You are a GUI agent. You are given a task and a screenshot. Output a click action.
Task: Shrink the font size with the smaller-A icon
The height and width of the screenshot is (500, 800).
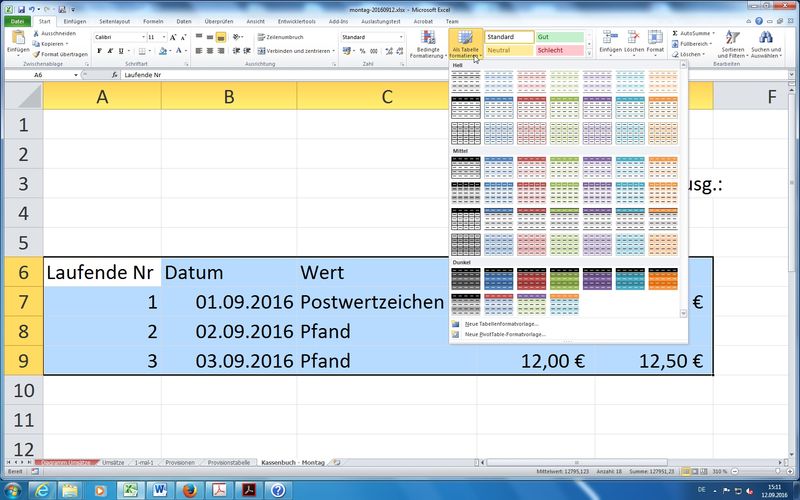(x=183, y=37)
